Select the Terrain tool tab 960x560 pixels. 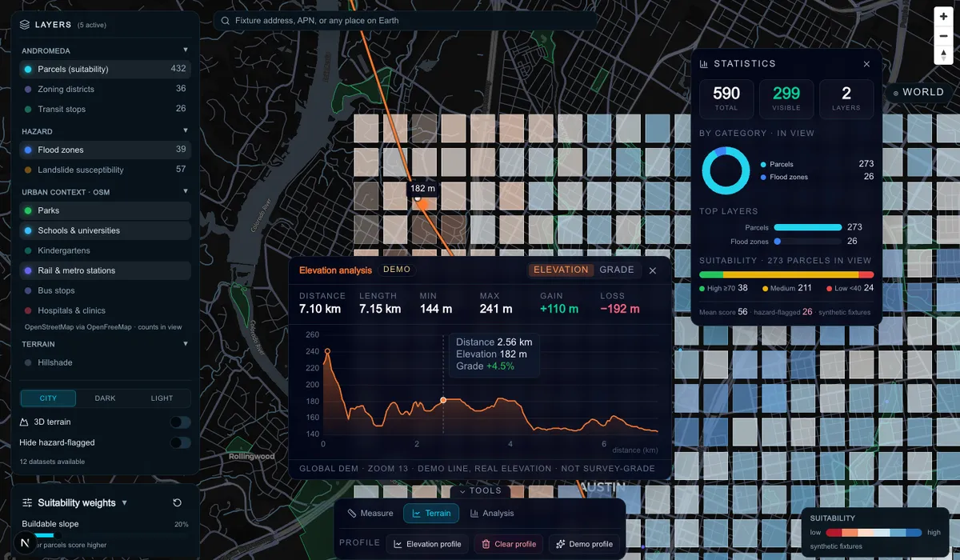[x=431, y=514]
